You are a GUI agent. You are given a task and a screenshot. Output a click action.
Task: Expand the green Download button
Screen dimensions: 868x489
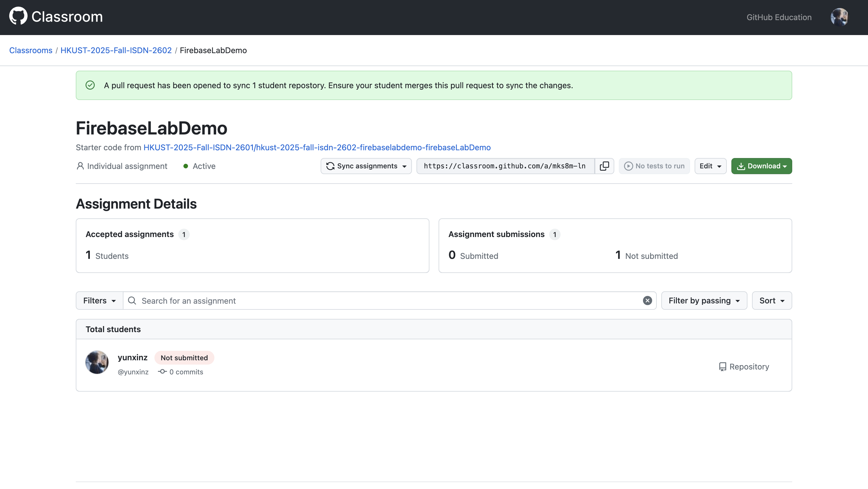click(x=761, y=166)
